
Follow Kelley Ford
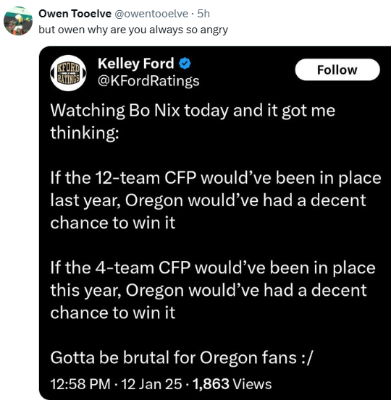pyautogui.click(x=337, y=70)
